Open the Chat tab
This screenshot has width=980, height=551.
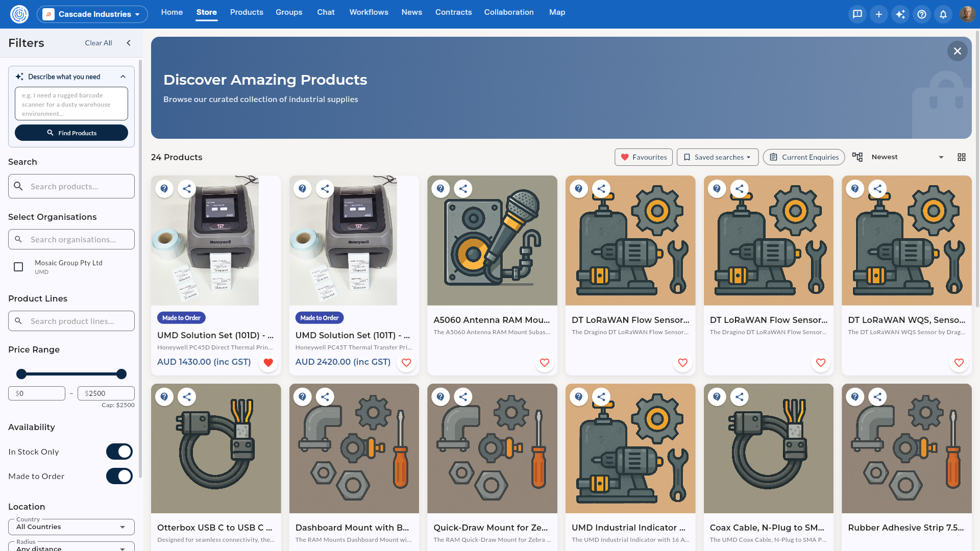326,12
